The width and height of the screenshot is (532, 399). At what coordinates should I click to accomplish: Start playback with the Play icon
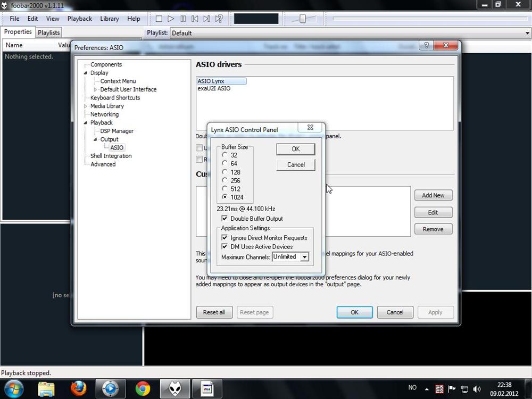pos(171,19)
